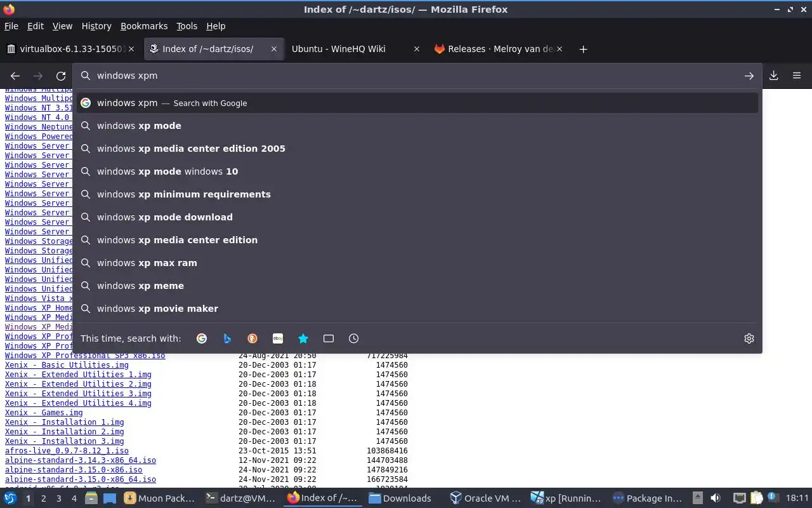Switch to virtual desktop 3
The width and height of the screenshot is (812, 508).
[58, 498]
